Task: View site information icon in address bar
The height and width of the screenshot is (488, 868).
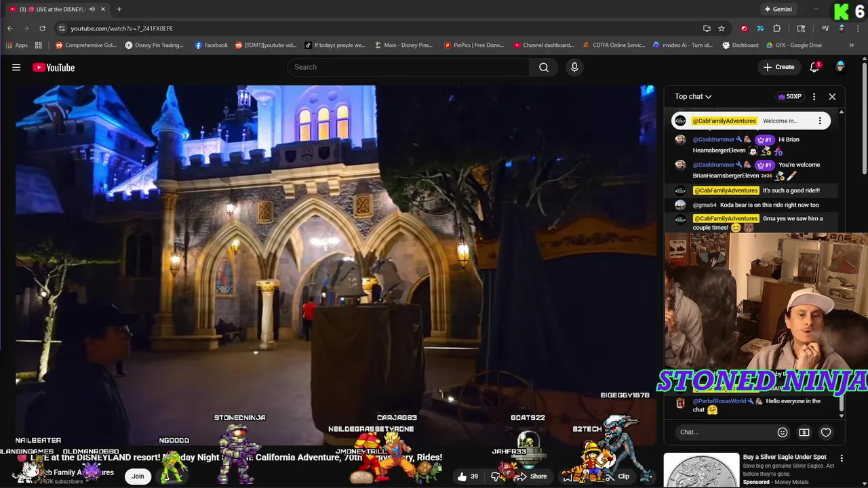Action: (62, 28)
